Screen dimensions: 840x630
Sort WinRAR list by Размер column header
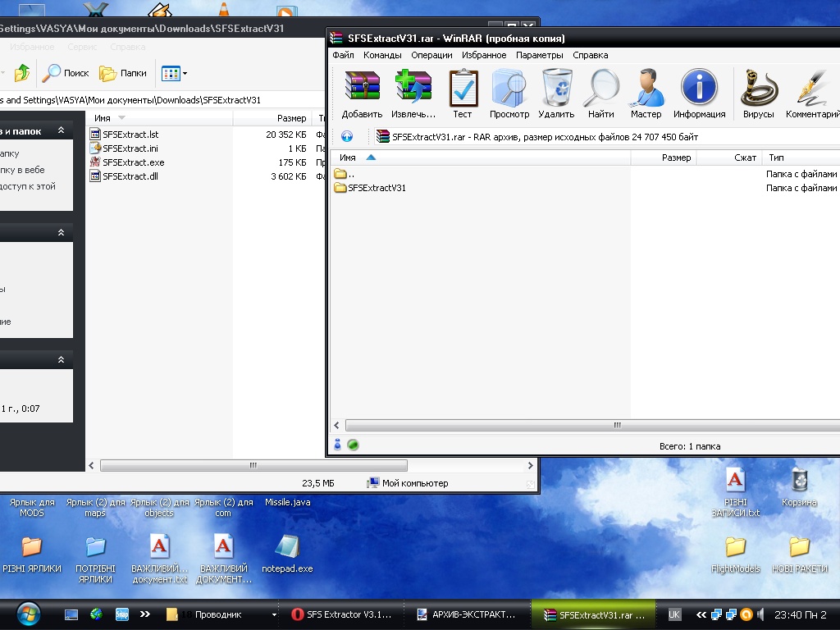coord(663,157)
